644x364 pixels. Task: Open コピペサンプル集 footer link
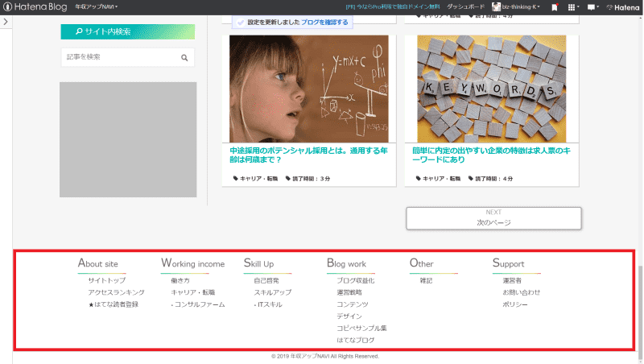[x=361, y=329]
